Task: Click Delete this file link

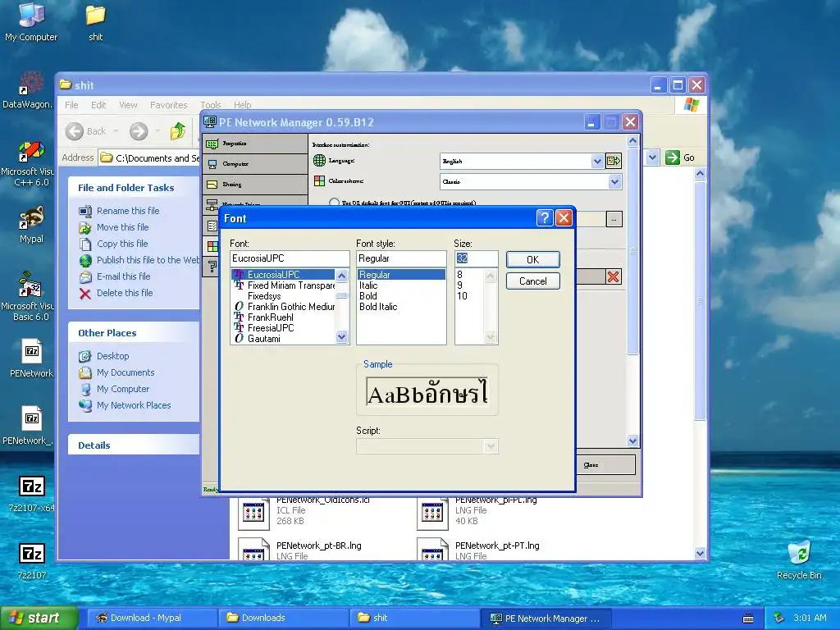Action: click(125, 293)
